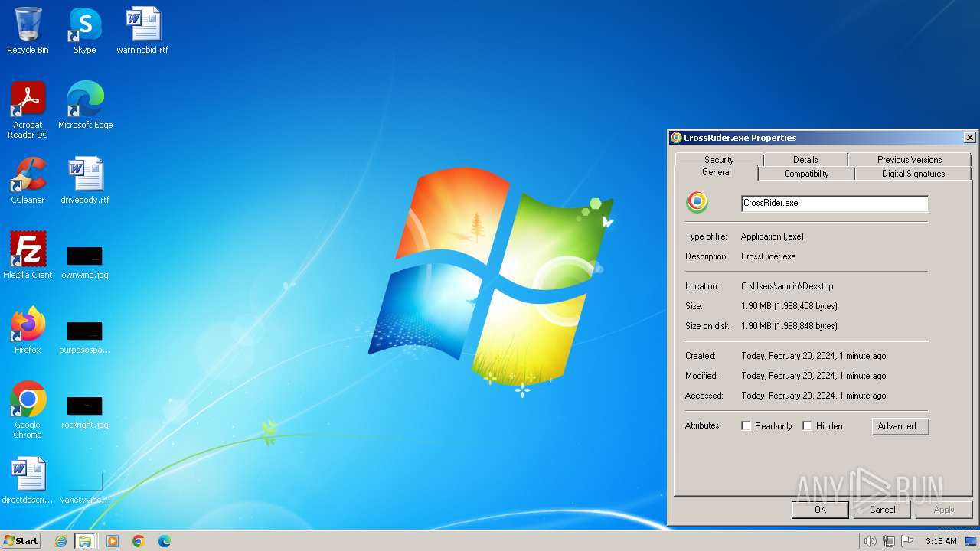
Task: Open the Previous Versions tab
Action: click(910, 160)
